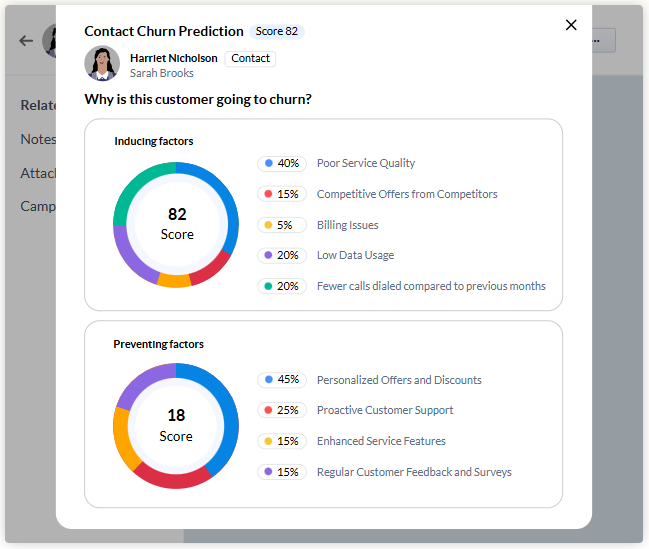
Task: Select the 15% Enhanced Service Features pill
Action: click(282, 441)
